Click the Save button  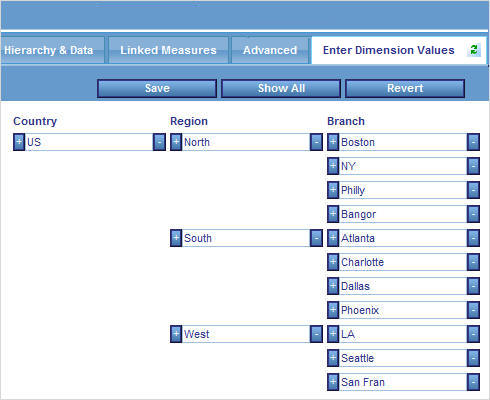157,88
